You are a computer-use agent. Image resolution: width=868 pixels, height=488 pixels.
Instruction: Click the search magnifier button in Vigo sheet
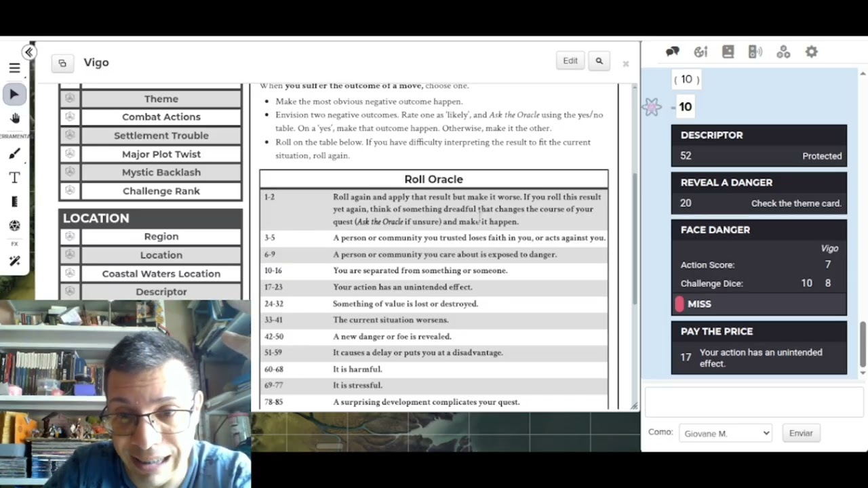click(599, 61)
